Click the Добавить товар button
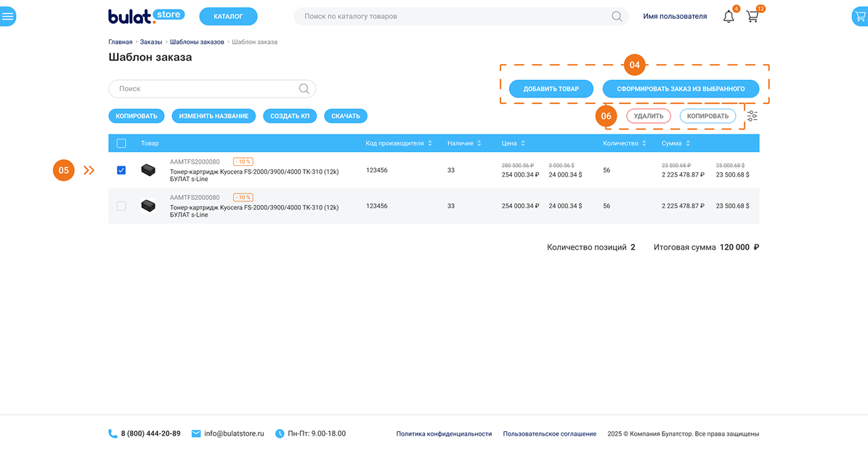Viewport: 868px width, 453px height. click(x=551, y=89)
